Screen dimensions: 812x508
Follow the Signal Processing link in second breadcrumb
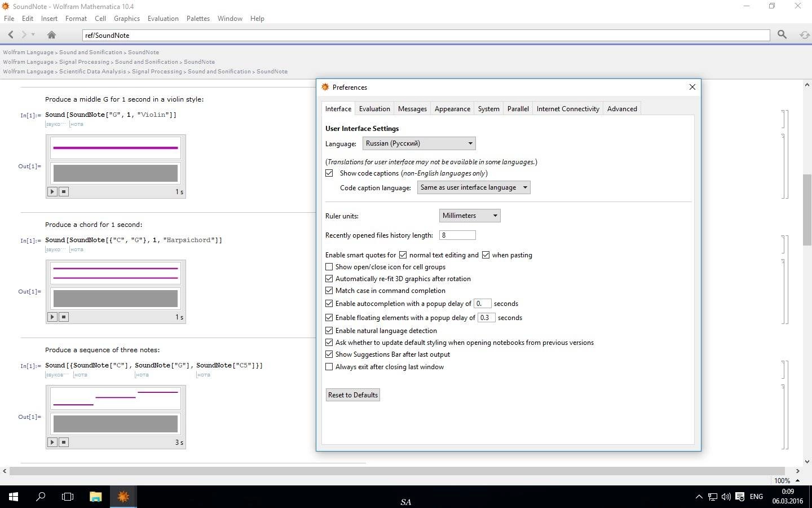84,62
